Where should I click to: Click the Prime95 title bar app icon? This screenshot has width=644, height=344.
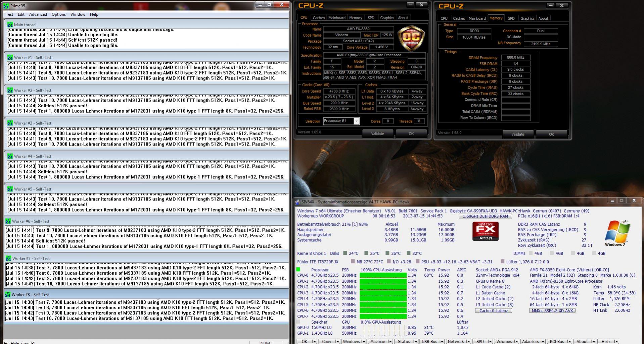tap(6, 6)
